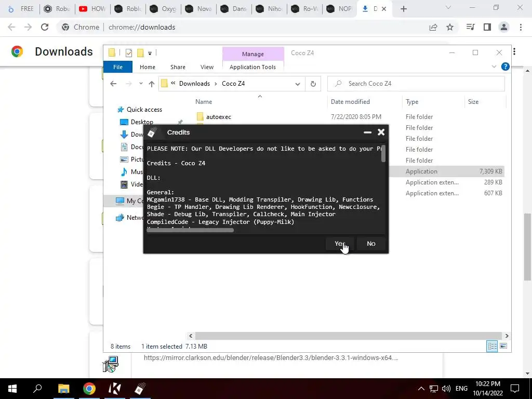Click the Documents icon in sidebar

click(124, 147)
